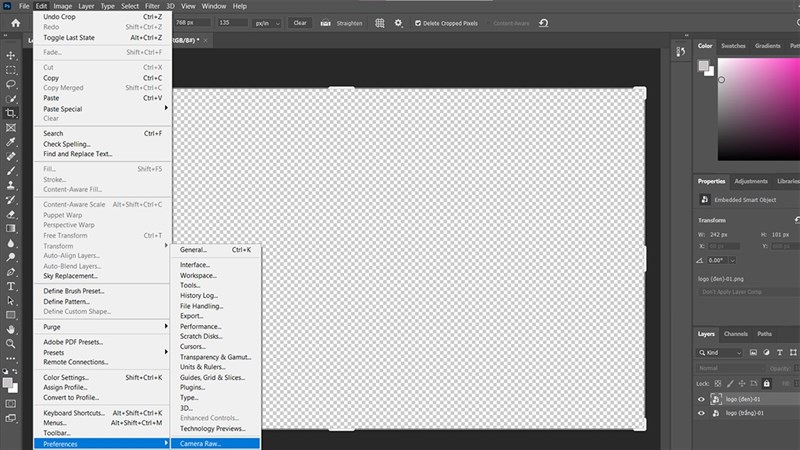Viewport: 800px width, 450px height.
Task: Expand the Paste Special submenu
Action: (103, 109)
